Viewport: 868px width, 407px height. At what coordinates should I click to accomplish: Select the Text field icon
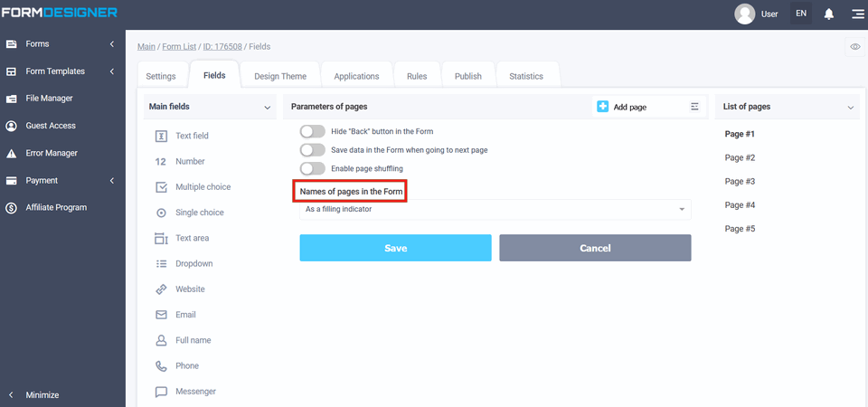[161, 137]
